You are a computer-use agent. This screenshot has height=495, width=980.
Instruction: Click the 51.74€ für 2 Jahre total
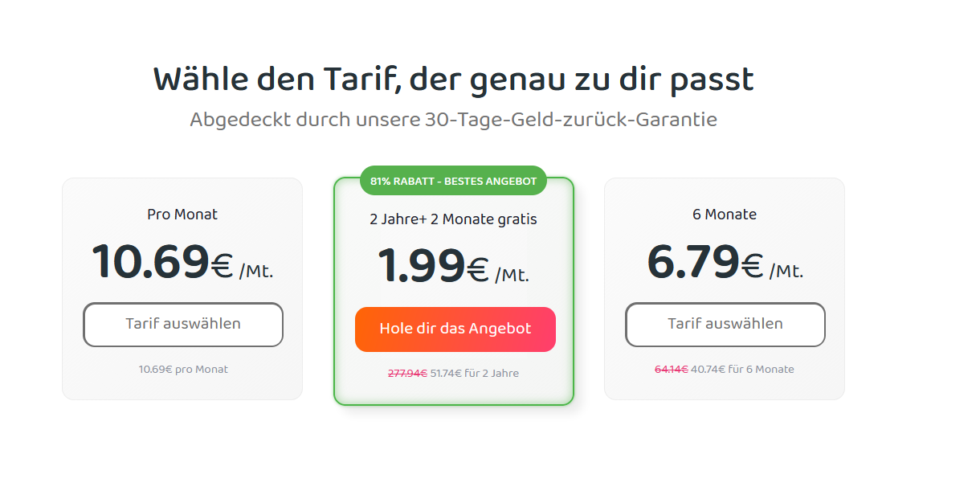[475, 374]
